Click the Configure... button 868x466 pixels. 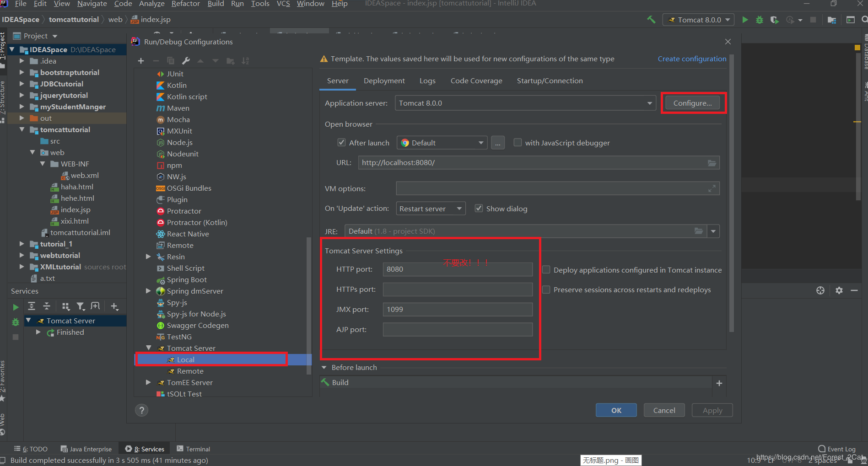pos(692,103)
